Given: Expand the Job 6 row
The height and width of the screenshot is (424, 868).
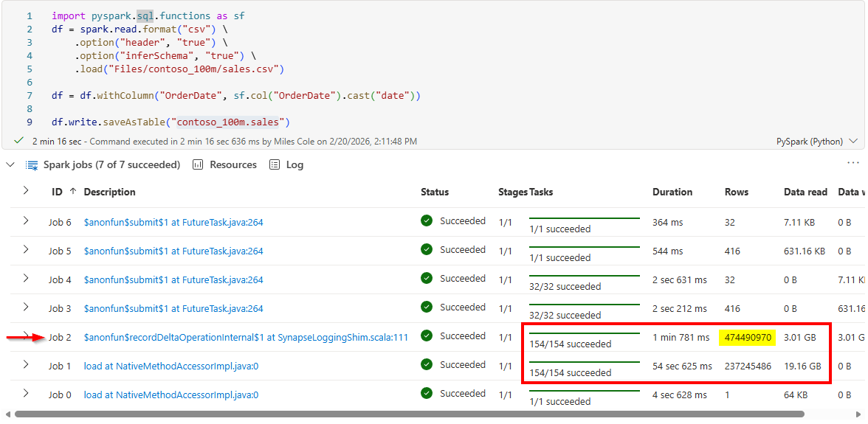Looking at the screenshot, I should click(26, 220).
